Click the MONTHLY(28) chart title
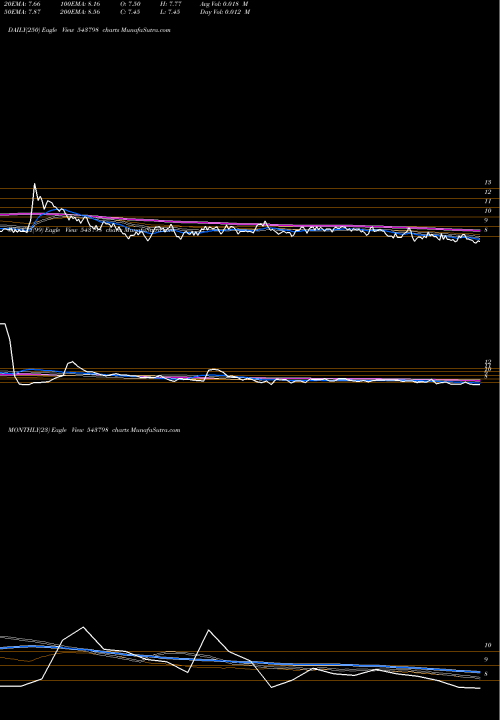This screenshot has height=720, width=500. coord(94,430)
